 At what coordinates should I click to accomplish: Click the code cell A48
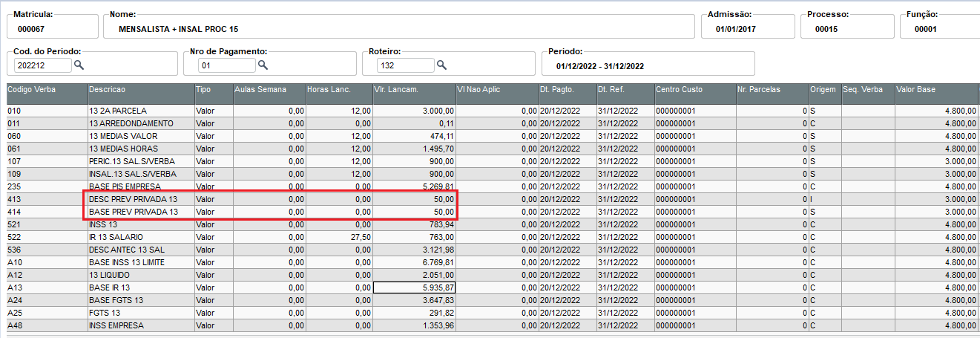[47, 325]
